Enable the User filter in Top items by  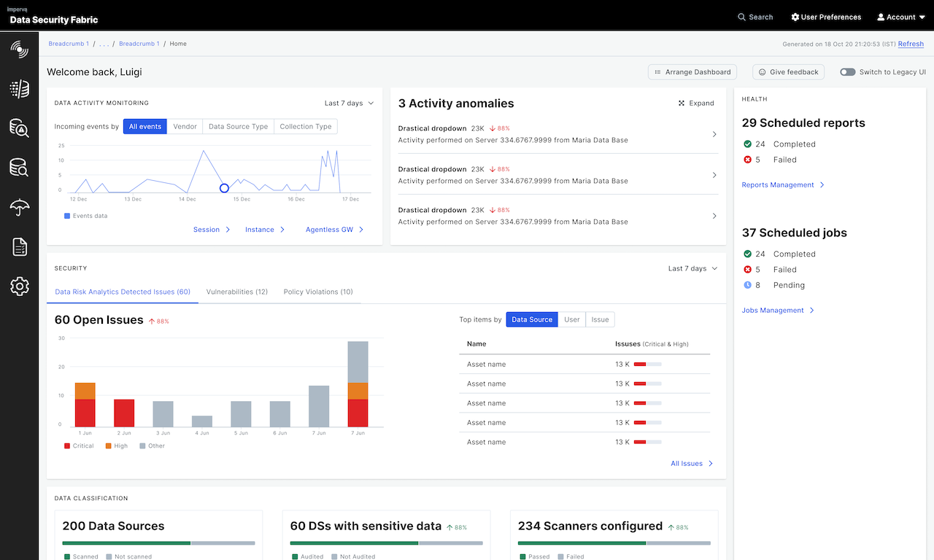(571, 319)
